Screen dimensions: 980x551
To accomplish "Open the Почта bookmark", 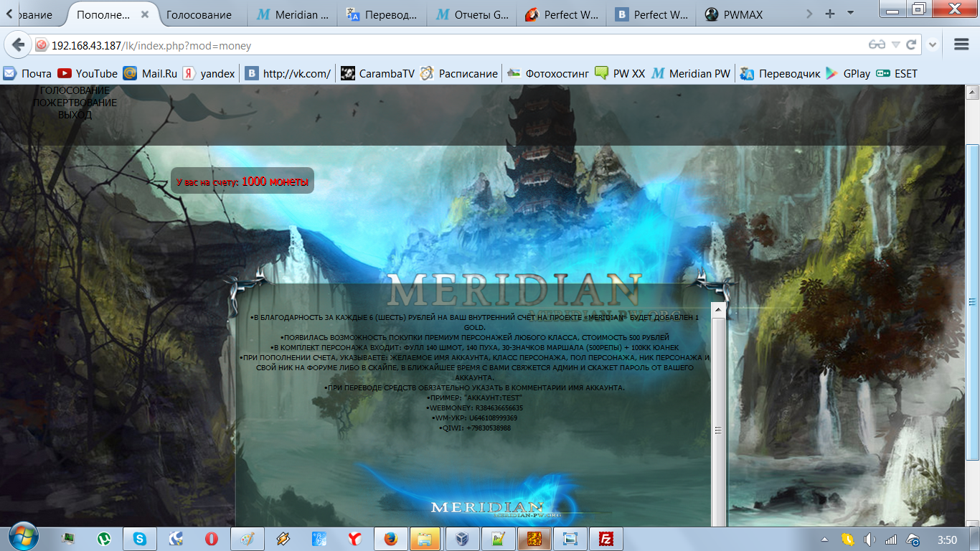I will click(x=27, y=73).
